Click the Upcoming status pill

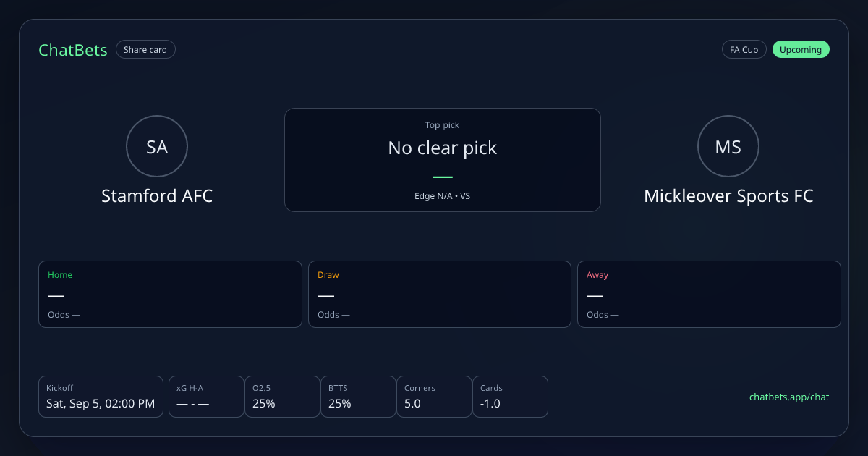[801, 50]
